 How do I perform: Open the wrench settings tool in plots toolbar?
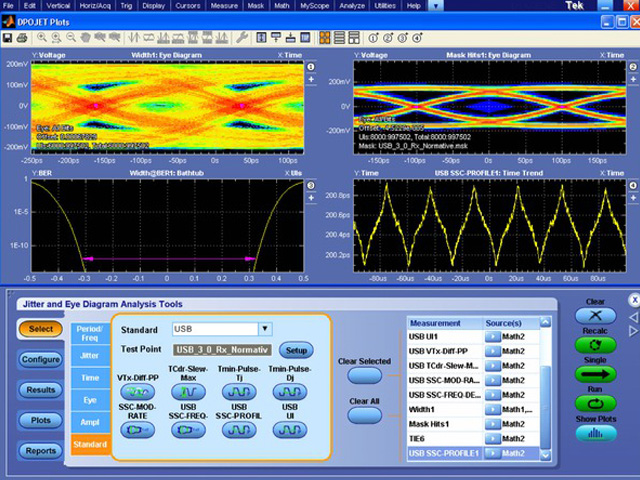[x=242, y=38]
